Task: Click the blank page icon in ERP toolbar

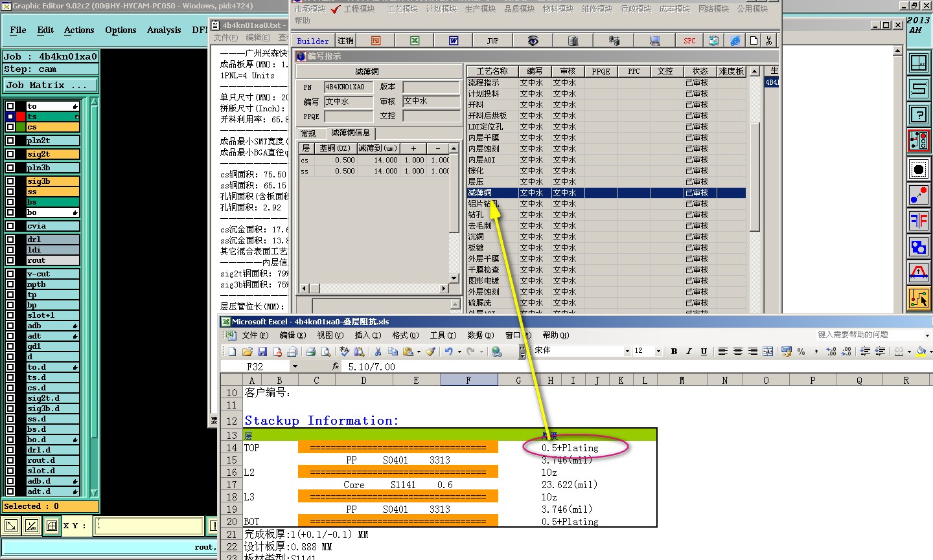Action: pos(754,40)
